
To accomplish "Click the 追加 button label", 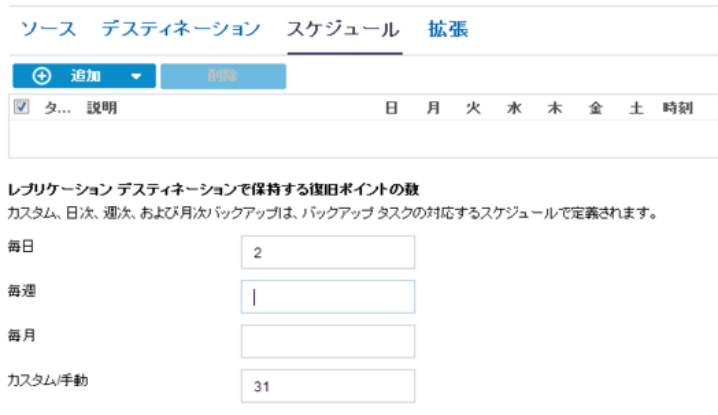I will tap(85, 77).
